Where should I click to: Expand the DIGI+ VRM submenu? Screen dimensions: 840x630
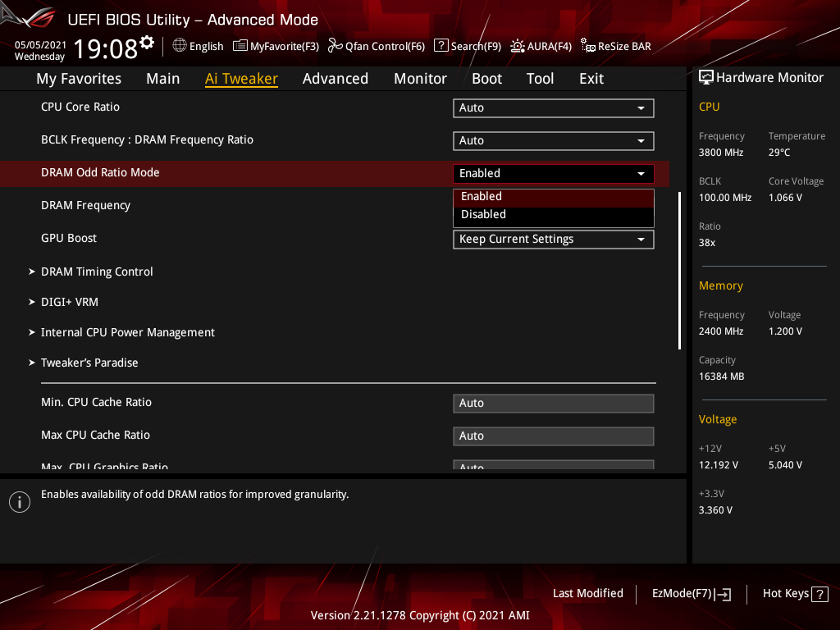pos(70,302)
